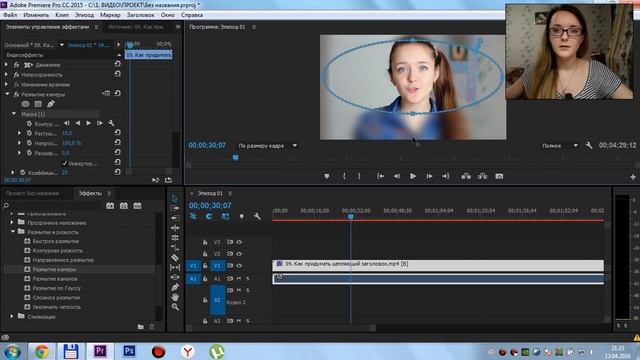Toggle snap in timeline

tap(209, 216)
